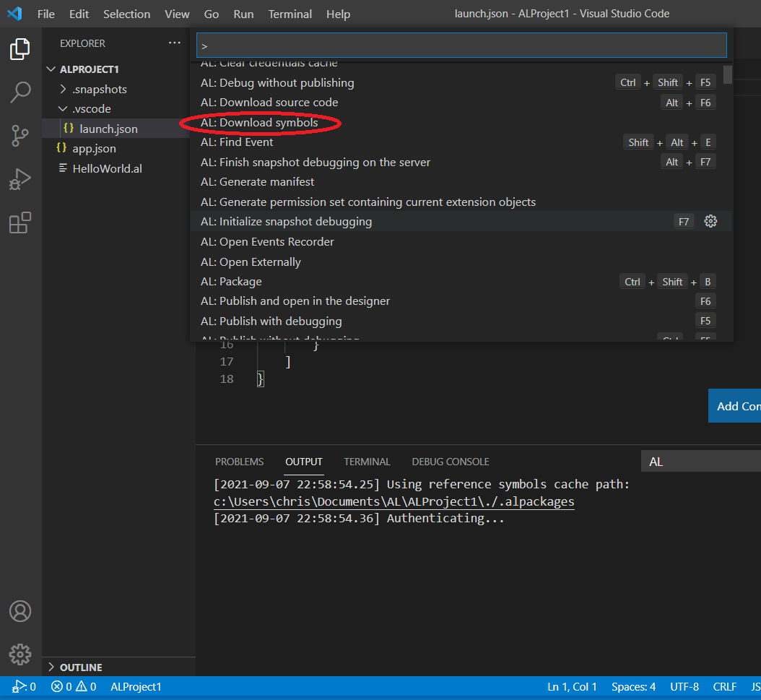Image resolution: width=761 pixels, height=700 pixels.
Task: Open the Extensions view
Action: click(x=20, y=222)
